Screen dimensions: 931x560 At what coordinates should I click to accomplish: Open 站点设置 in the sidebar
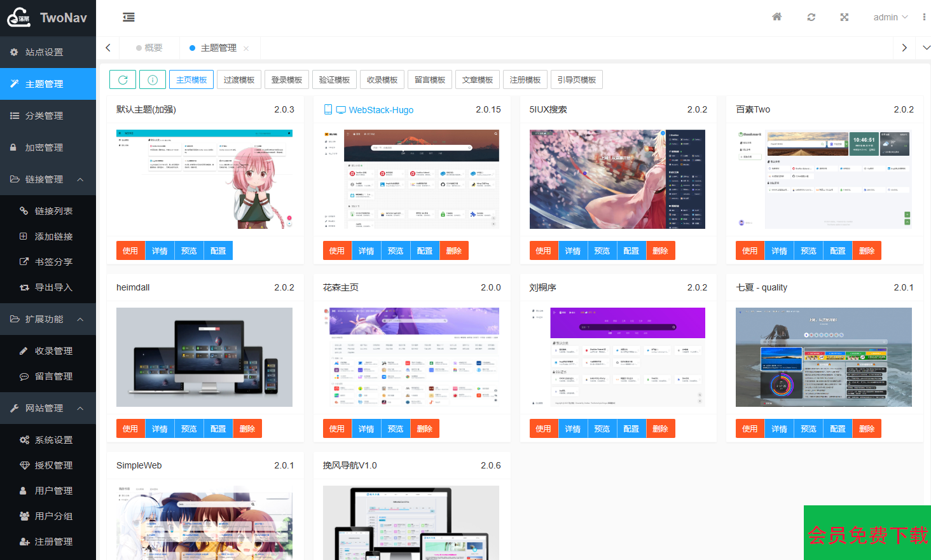point(44,52)
